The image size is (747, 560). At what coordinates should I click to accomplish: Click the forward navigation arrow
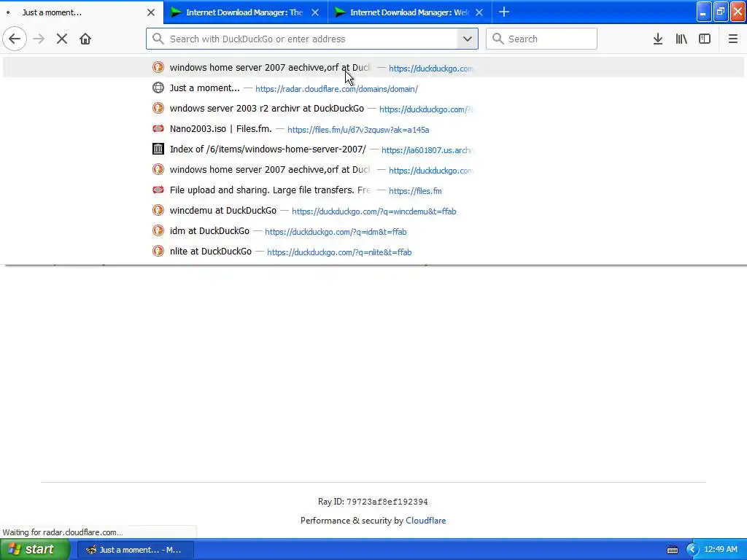[x=39, y=39]
